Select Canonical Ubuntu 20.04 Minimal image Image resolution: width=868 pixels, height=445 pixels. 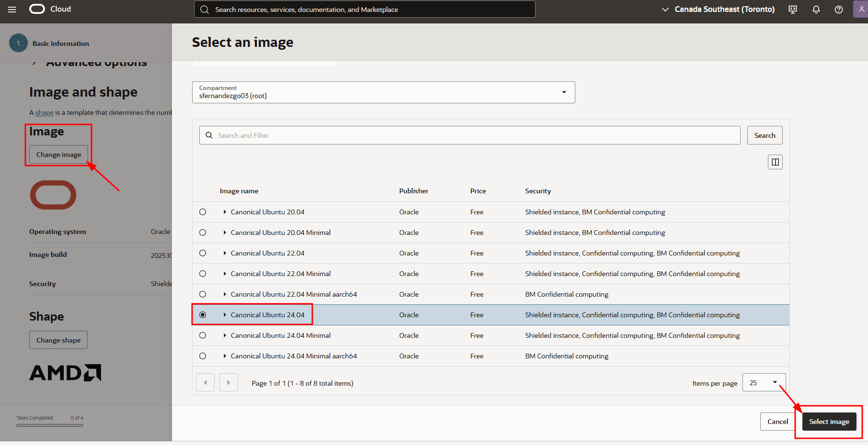tap(203, 232)
